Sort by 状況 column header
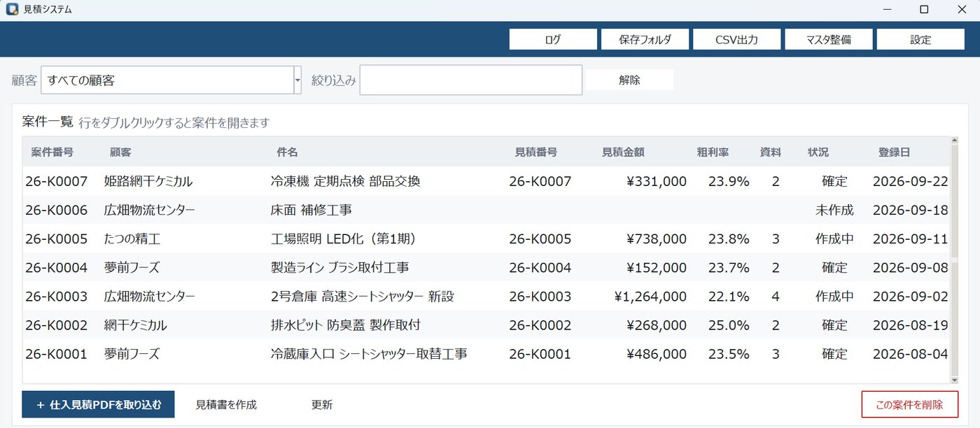 pos(818,152)
